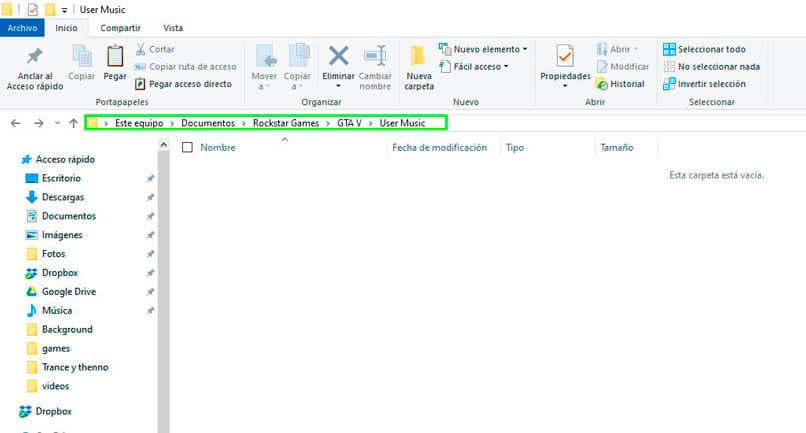806x433 pixels.
Task: Expand the chevron after GTA V in path
Action: click(370, 123)
